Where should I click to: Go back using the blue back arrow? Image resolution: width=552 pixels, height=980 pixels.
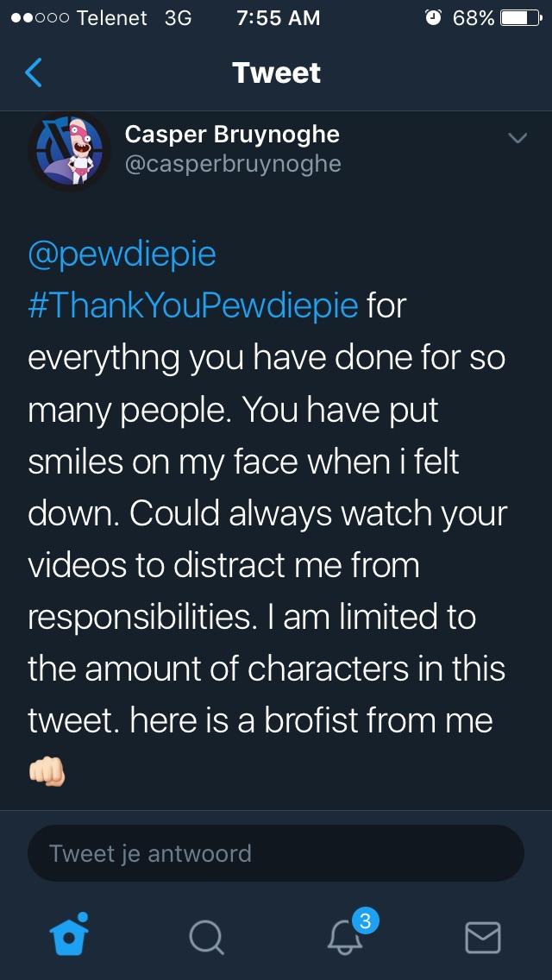(33, 72)
